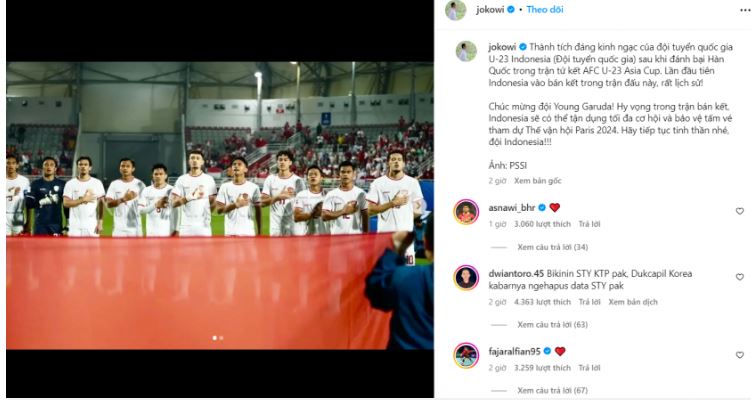Open jokowi profile picture in post header
Viewport: 751px width, 400px height.
point(455,10)
